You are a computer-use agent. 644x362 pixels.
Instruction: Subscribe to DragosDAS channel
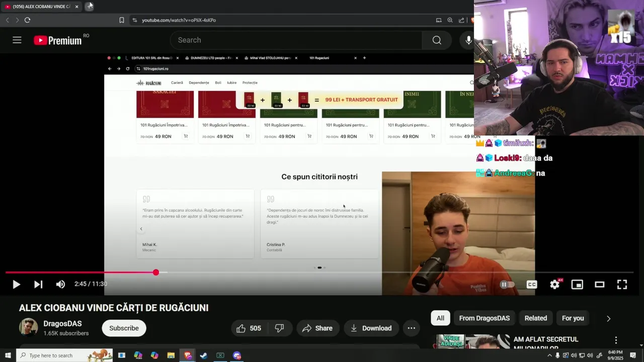(x=124, y=328)
